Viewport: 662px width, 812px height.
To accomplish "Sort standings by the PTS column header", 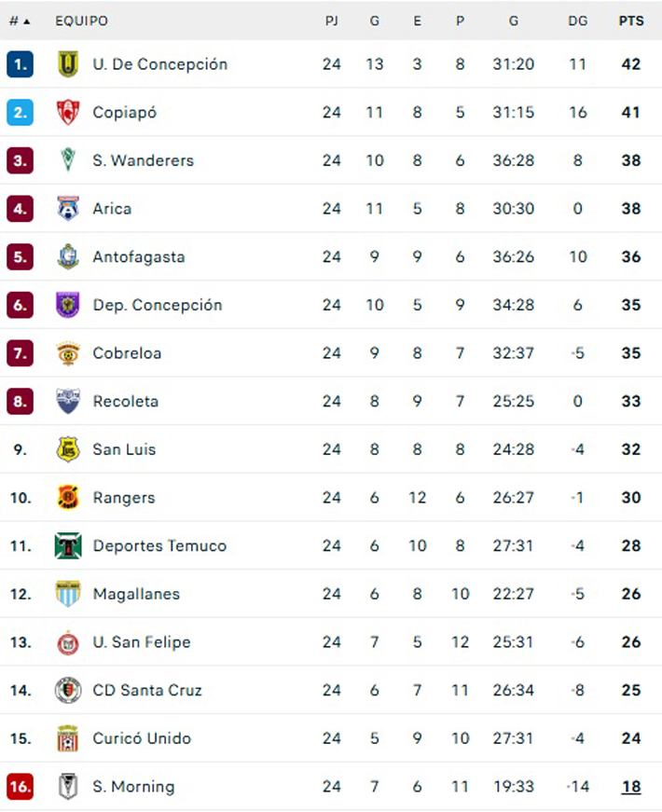I will tap(631, 21).
